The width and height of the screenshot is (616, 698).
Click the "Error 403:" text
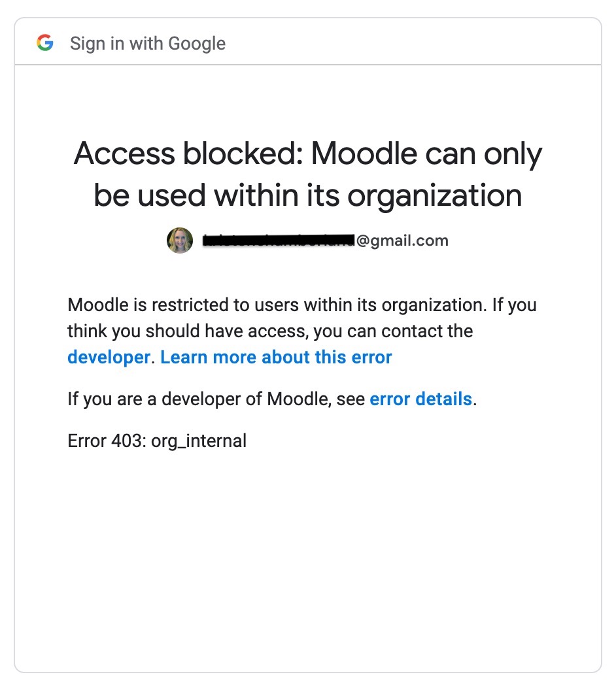tap(107, 440)
